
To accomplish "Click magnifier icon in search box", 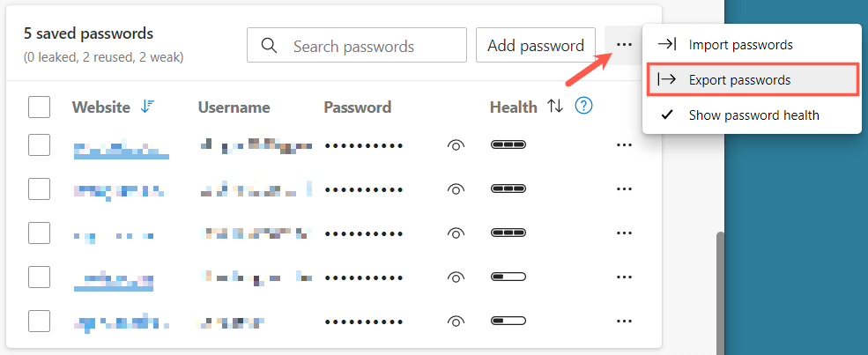I will pos(270,45).
